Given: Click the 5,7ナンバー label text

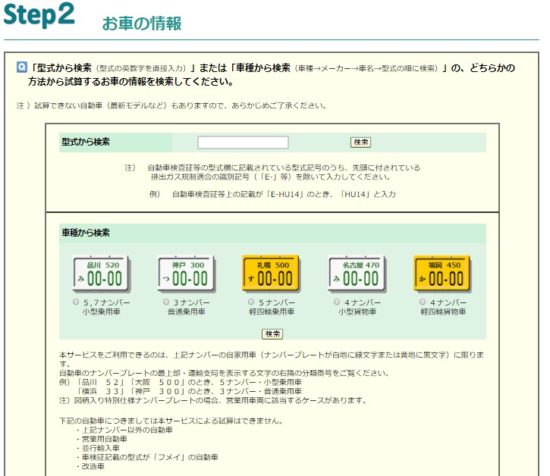Looking at the screenshot, I should click(x=106, y=302).
